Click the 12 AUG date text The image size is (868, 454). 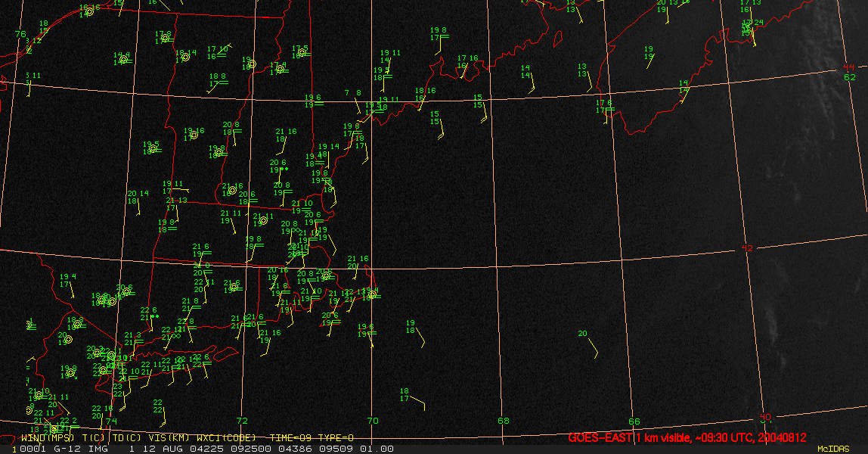pos(163,449)
